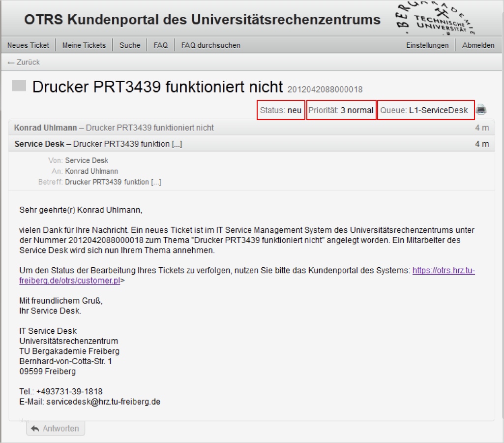Image resolution: width=504 pixels, height=443 pixels.
Task: Open Einstellungen
Action: (427, 45)
